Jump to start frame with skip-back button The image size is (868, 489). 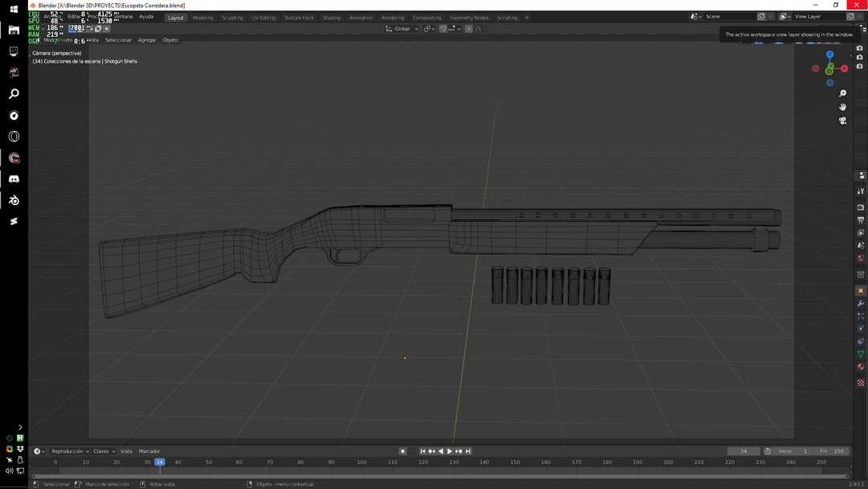pyautogui.click(x=423, y=451)
